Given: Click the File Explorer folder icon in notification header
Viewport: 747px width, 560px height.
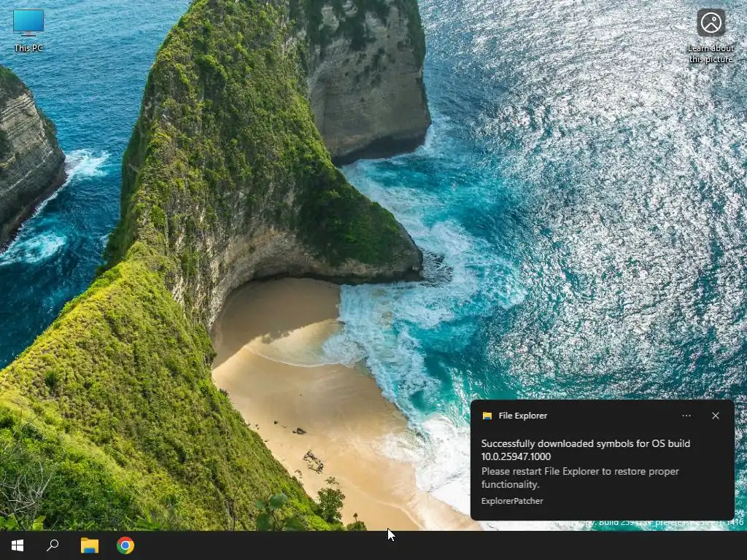Looking at the screenshot, I should 487,416.
